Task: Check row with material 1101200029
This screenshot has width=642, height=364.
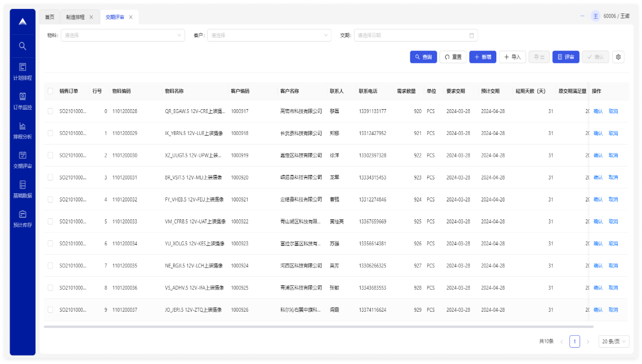Action: pos(51,133)
